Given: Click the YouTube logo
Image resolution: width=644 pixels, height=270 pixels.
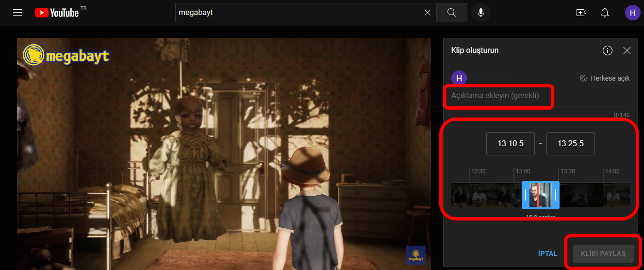Looking at the screenshot, I should pyautogui.click(x=57, y=13).
